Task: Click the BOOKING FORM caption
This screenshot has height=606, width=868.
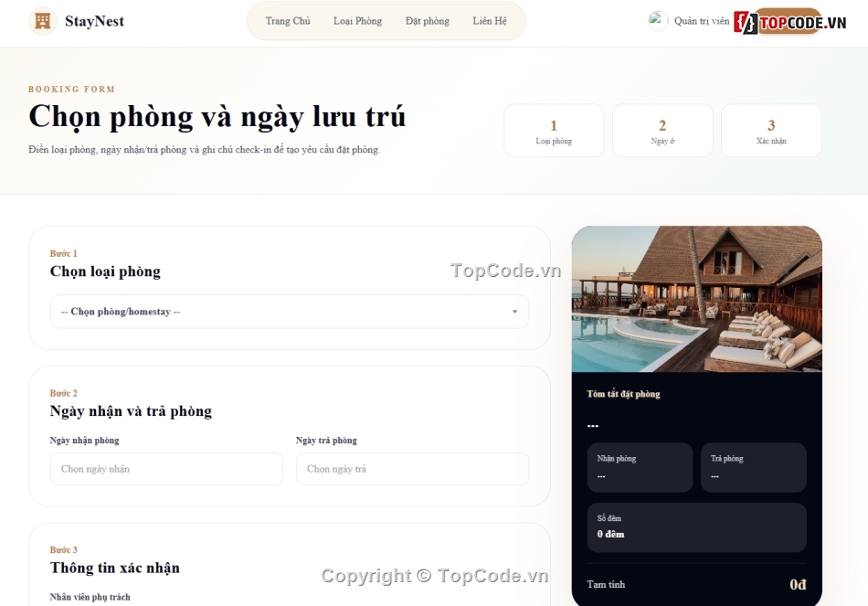Action: 71,90
